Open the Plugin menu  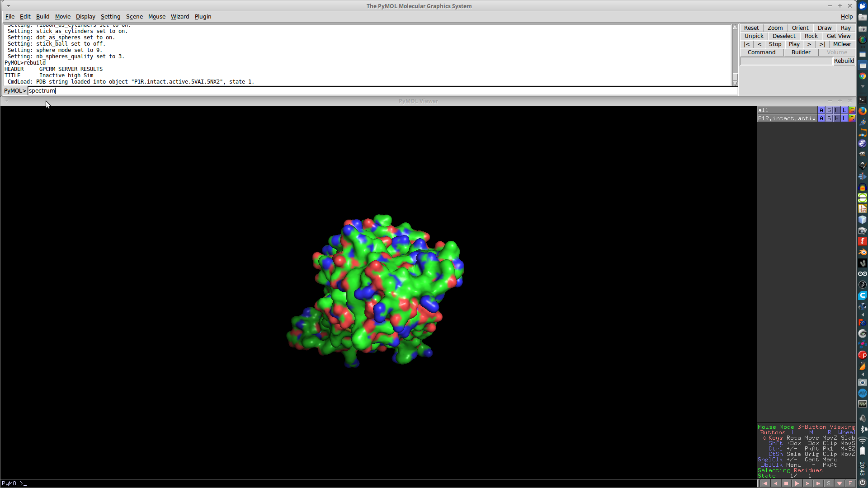tap(203, 17)
